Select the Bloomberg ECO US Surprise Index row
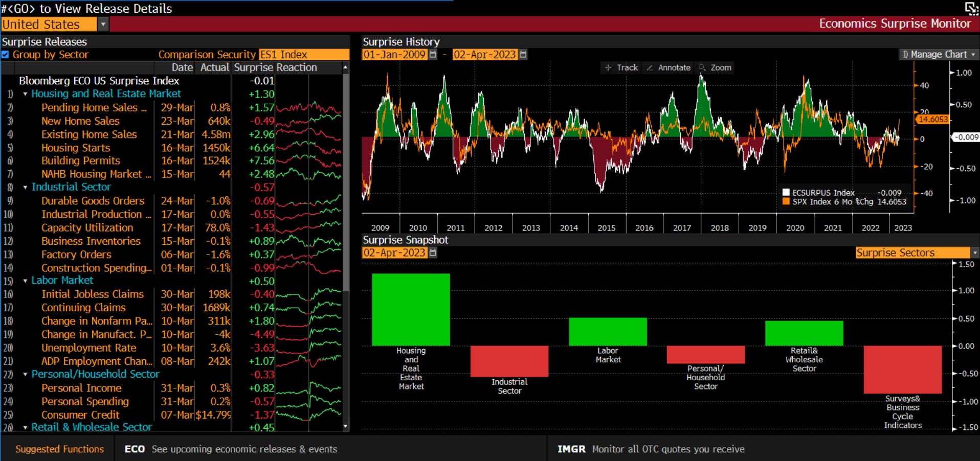The height and width of the screenshot is (461, 980). tap(171, 81)
